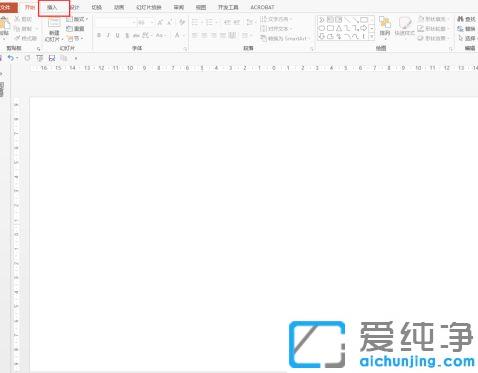Toggle Center paragraph alignment
Screen dimensions: 478x373
tap(204, 35)
